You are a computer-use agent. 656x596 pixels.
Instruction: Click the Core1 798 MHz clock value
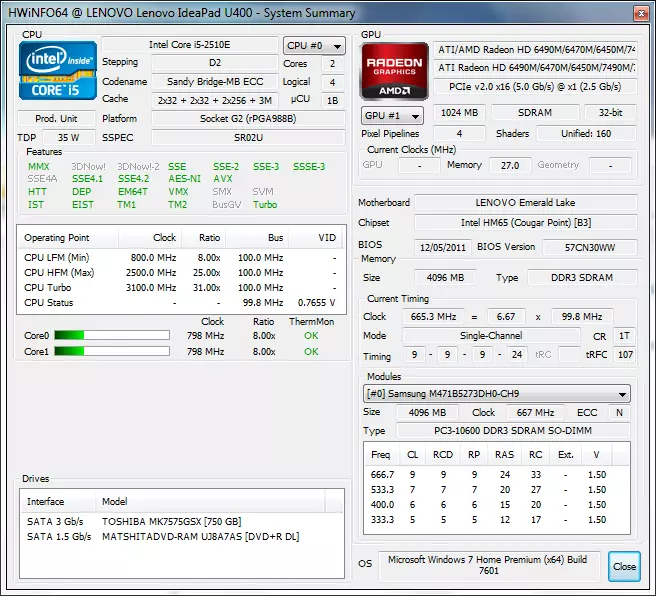(x=205, y=351)
